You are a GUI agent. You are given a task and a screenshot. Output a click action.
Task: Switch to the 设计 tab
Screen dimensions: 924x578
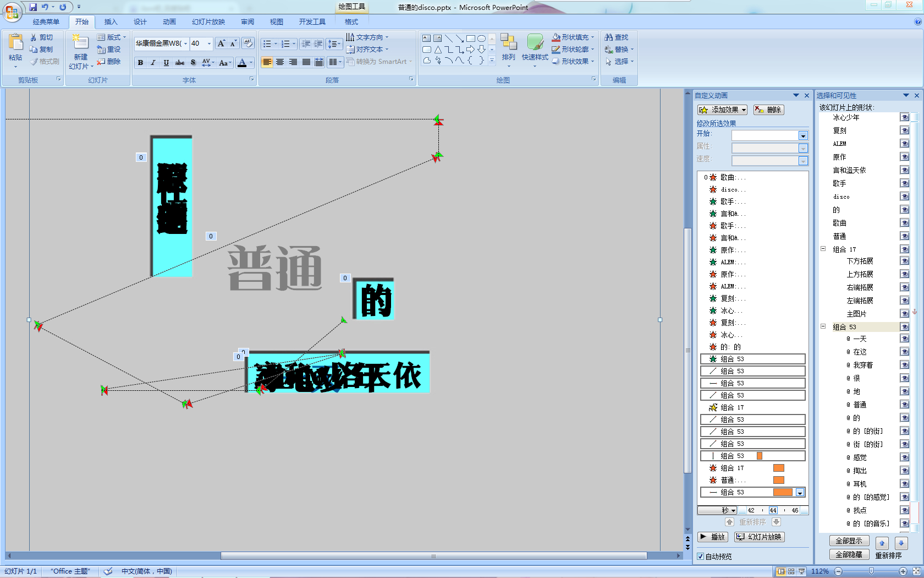(140, 22)
